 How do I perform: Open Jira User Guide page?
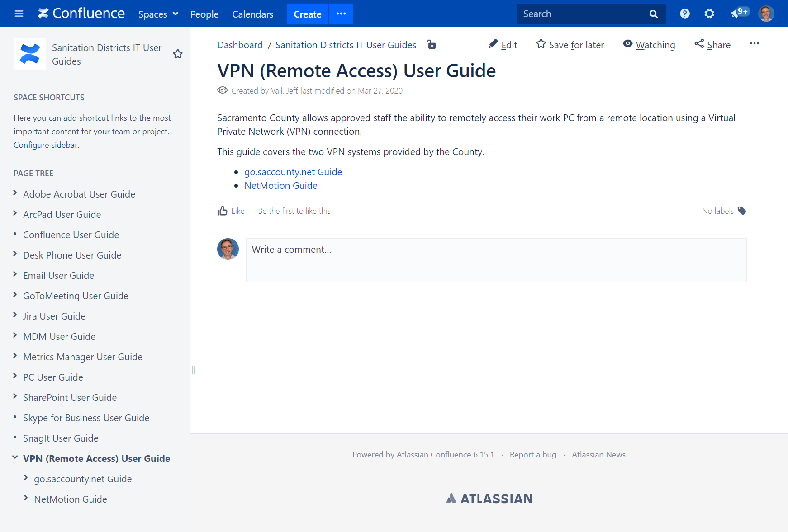pos(54,316)
